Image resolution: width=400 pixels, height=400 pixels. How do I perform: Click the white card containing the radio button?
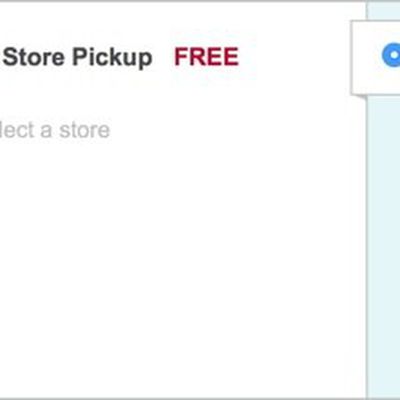(x=375, y=58)
